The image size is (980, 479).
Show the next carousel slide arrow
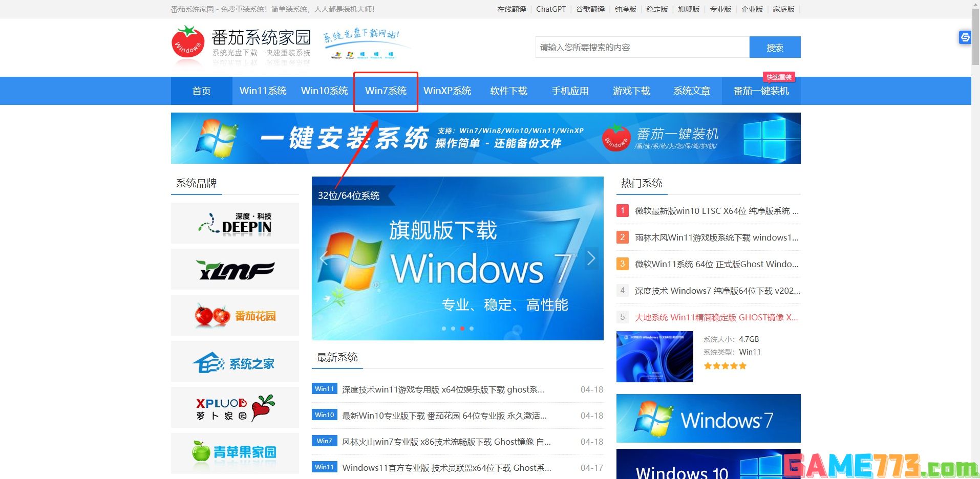591,258
